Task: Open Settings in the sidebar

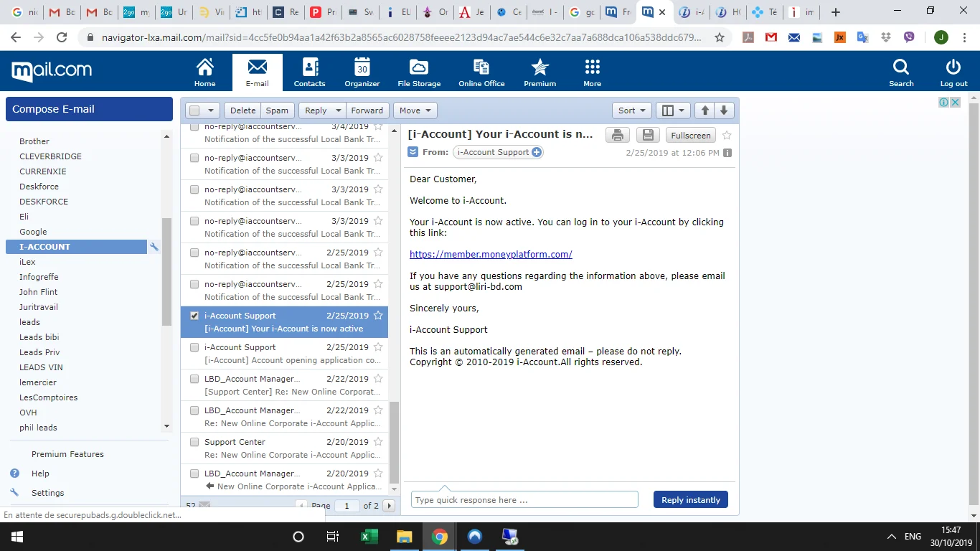Action: pyautogui.click(x=47, y=493)
